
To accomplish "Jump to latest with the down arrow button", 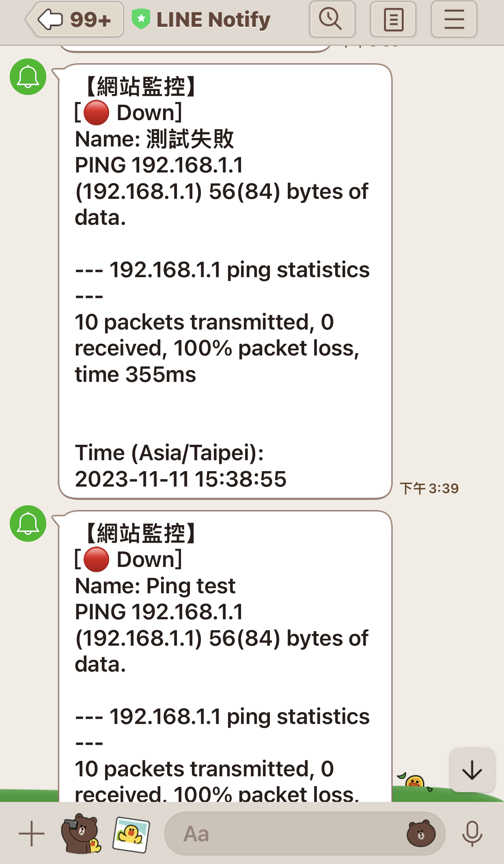I will point(472,770).
